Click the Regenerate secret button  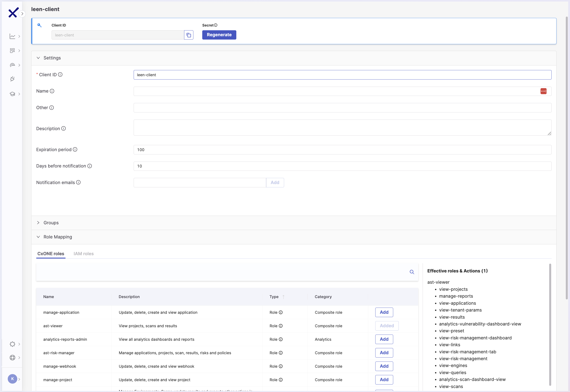[x=219, y=35]
